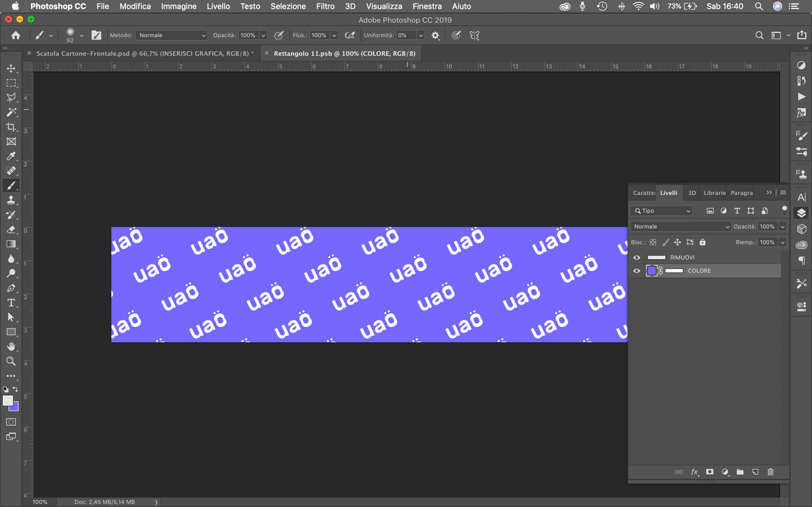Viewport: 812px width, 507px height.
Task: Select the Eyedropper tool
Action: pyautogui.click(x=11, y=156)
